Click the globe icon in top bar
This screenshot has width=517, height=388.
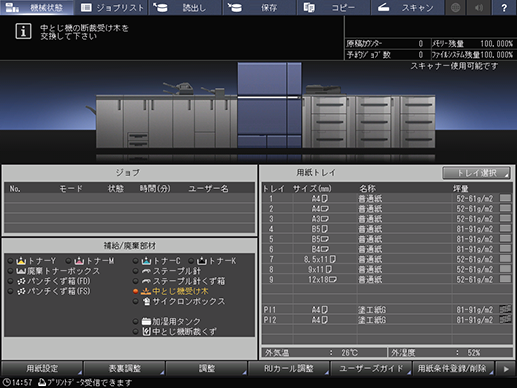tap(455, 7)
